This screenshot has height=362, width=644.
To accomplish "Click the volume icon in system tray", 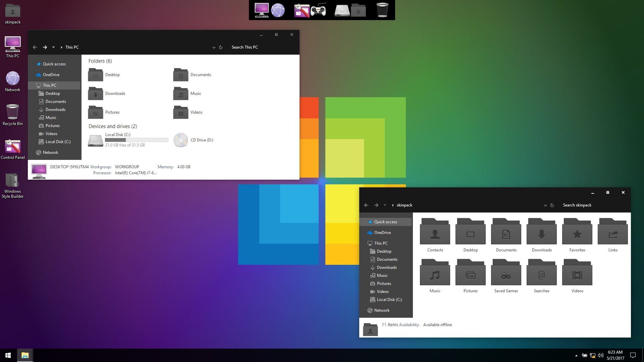I will click(x=600, y=355).
